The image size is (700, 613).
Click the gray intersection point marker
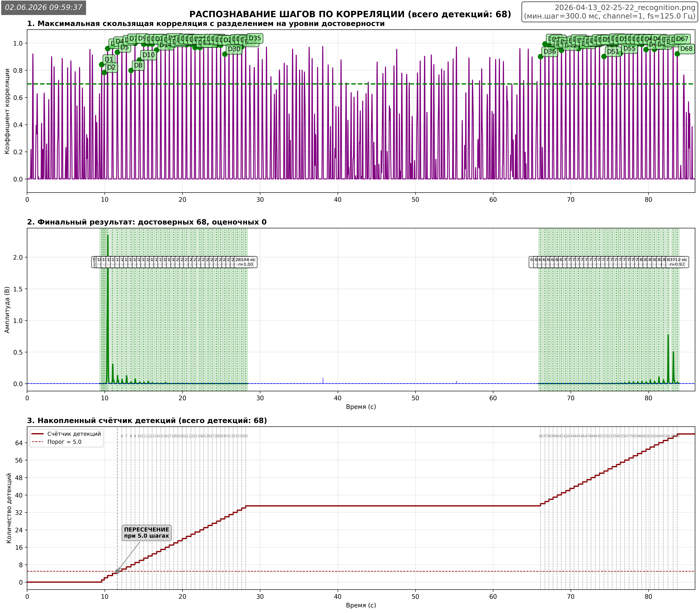pos(117,571)
